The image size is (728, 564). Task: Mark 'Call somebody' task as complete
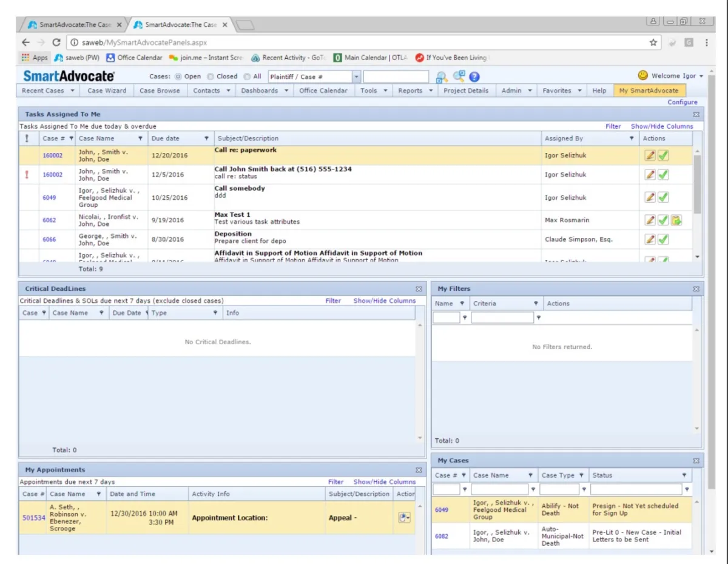[x=663, y=197]
